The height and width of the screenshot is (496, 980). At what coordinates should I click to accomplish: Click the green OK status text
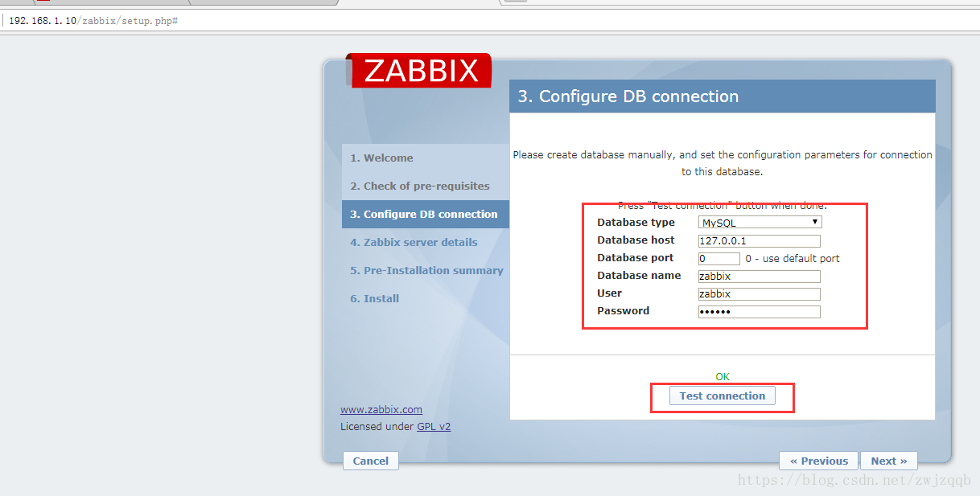pyautogui.click(x=723, y=376)
